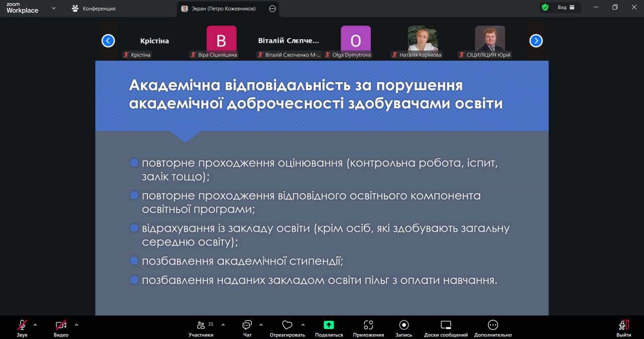Start recording with the Запись icon
Viewport: 644px width, 339px height.
pos(404,325)
